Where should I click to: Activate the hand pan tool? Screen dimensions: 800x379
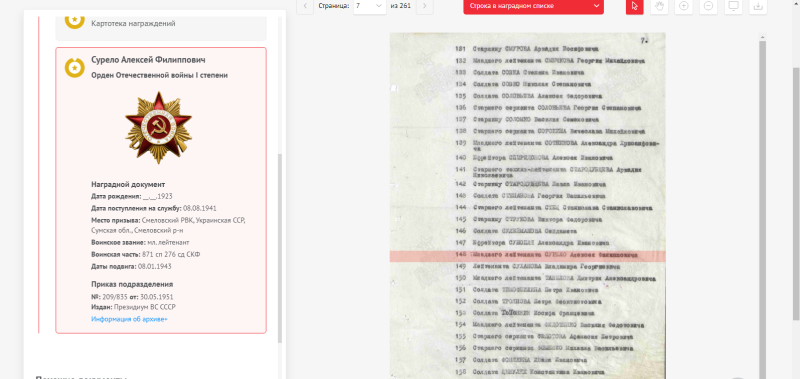[659, 6]
